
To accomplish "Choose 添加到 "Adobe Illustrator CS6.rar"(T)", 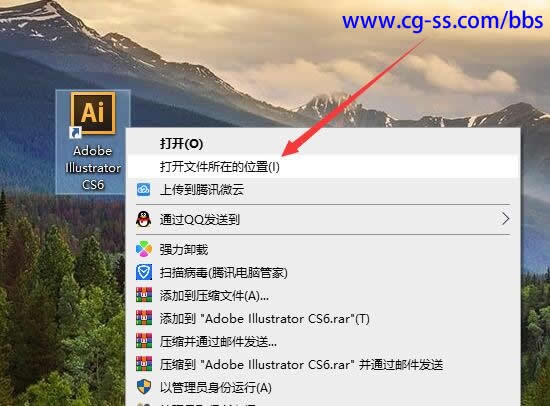I will 264,319.
